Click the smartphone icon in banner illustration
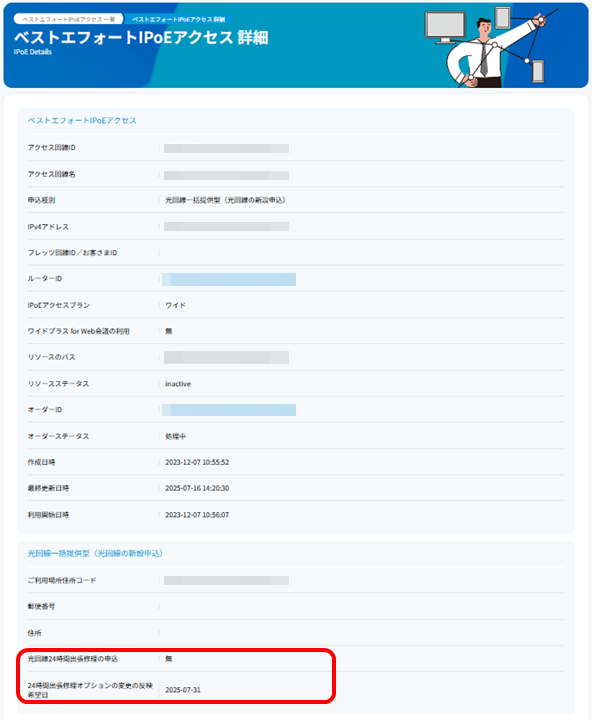This screenshot has width=592, height=720. [x=538, y=72]
